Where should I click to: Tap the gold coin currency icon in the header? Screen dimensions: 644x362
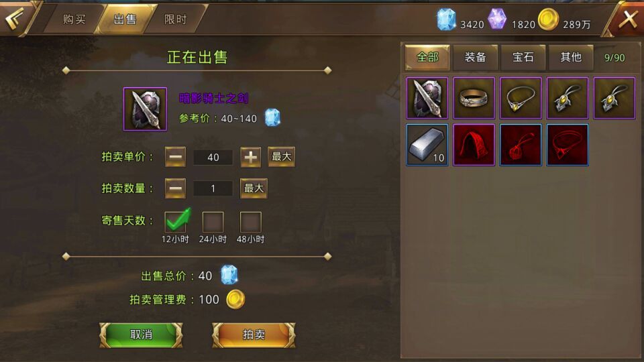click(x=548, y=19)
